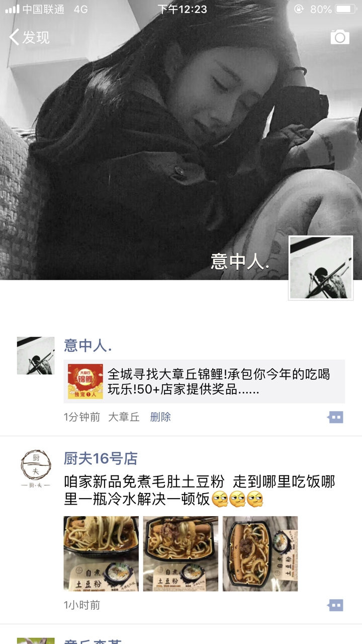The width and height of the screenshot is (362, 644).
Task: Tap 意中人 small avatar in feed
Action: point(36,356)
